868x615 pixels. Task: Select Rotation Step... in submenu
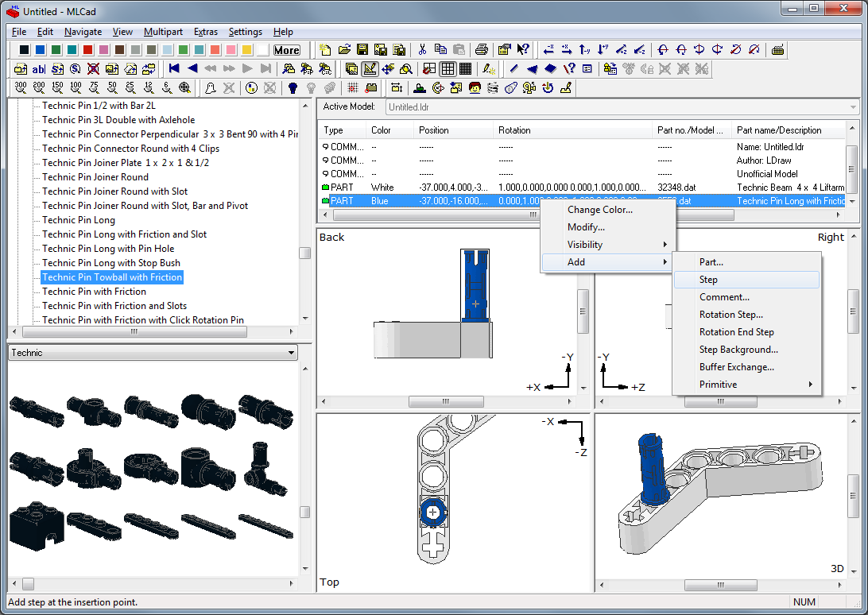click(x=746, y=315)
